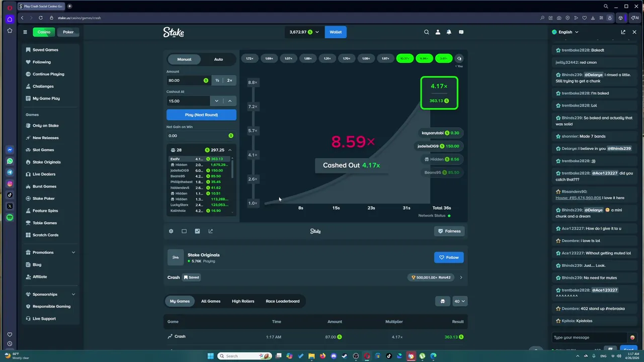Switch to Poker mode
Viewport: 644px width, 362px height.
click(68, 32)
